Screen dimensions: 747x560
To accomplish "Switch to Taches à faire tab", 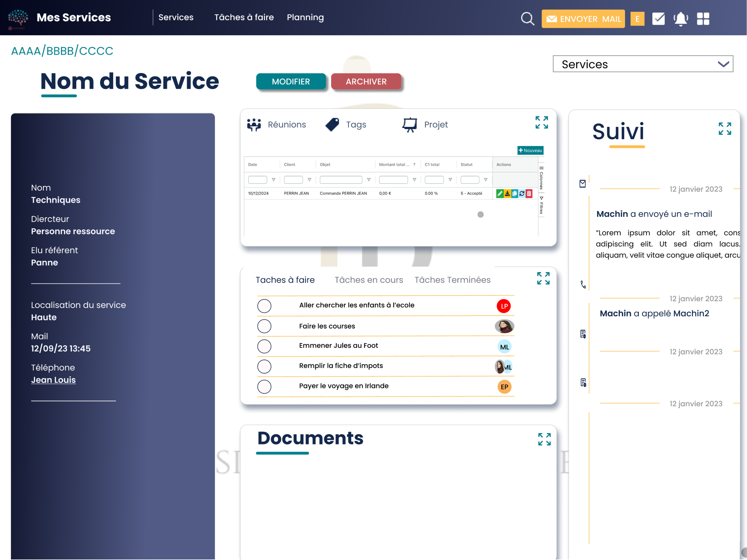I will point(285,280).
